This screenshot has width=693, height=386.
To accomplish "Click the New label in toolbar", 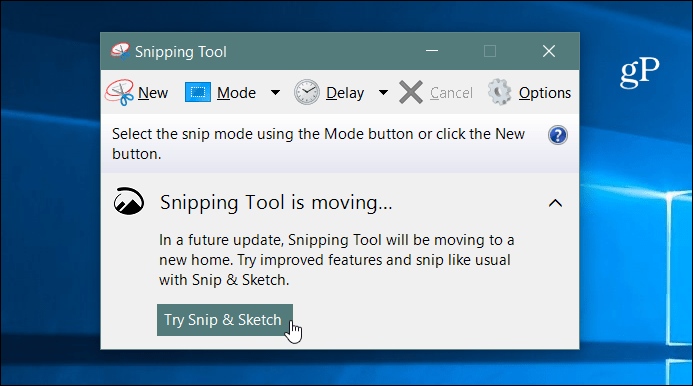I will [x=153, y=93].
